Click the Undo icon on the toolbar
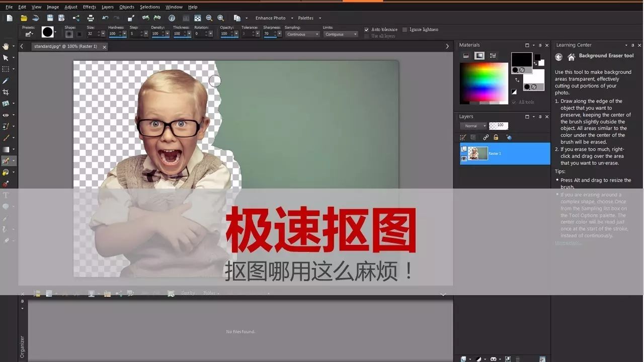Image resolution: width=644 pixels, height=362 pixels. click(x=105, y=19)
